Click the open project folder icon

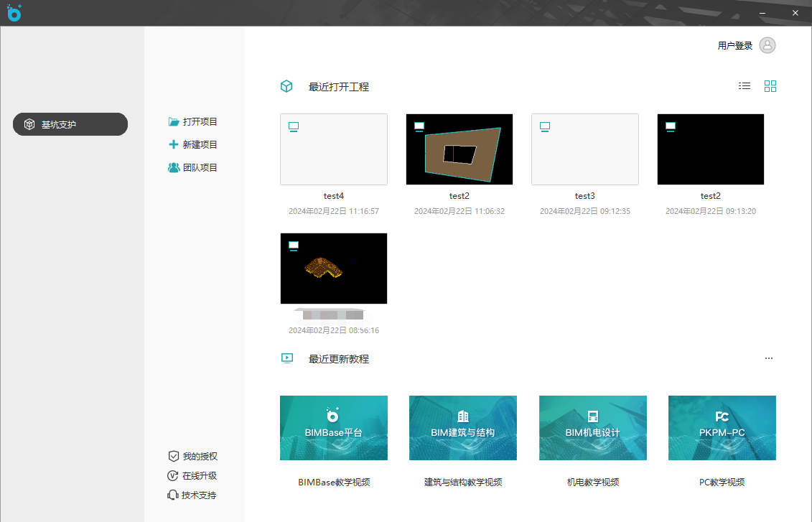click(x=174, y=122)
